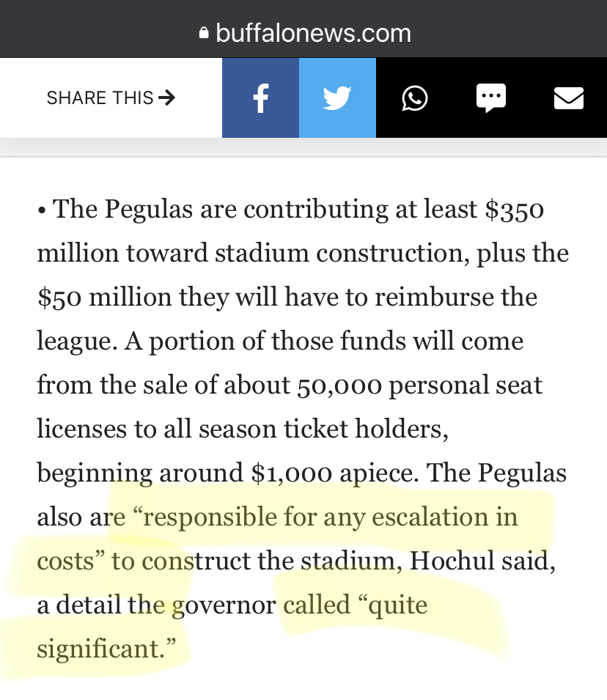Click the phrase "season ticket holders,"
607x700 pixels.
point(324,429)
